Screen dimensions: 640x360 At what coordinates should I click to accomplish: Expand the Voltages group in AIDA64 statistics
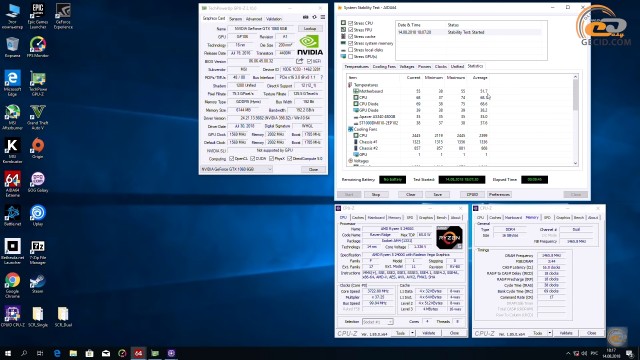coord(350,161)
